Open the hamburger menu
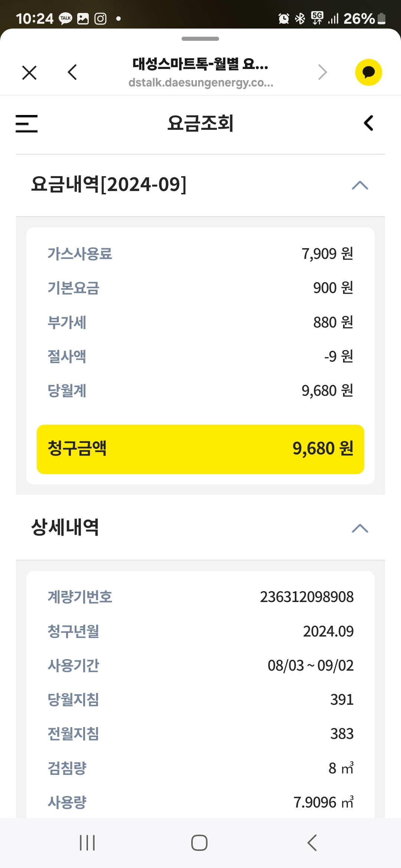Image resolution: width=401 pixels, height=868 pixels. [27, 124]
